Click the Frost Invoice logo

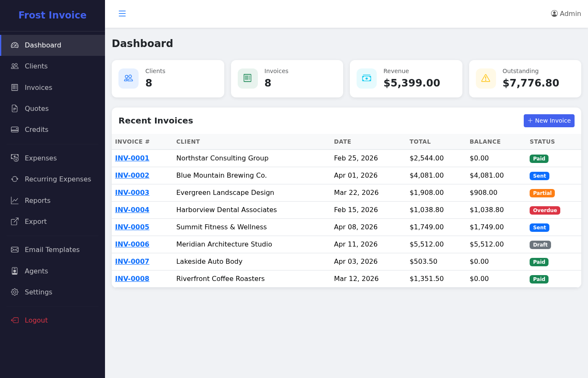(x=52, y=15)
